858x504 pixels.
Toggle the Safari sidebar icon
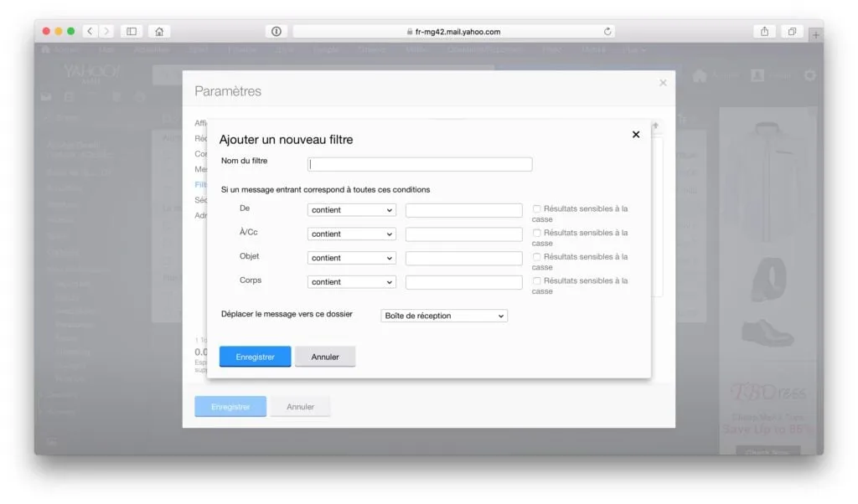pos(132,31)
